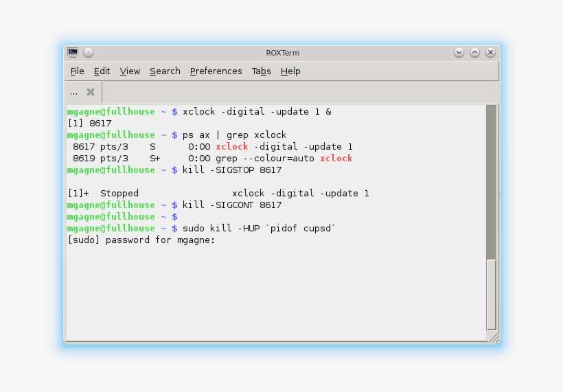Close the ROXTerm window
Viewport: 563px width, 392px height.
490,53
